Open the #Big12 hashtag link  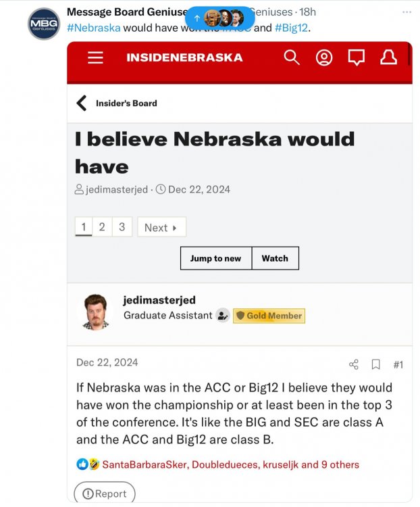[x=291, y=28]
